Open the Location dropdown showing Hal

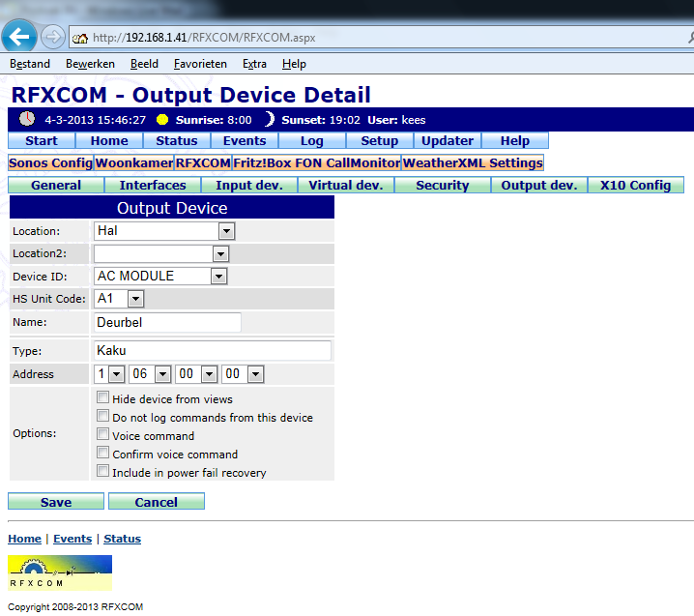(x=164, y=231)
